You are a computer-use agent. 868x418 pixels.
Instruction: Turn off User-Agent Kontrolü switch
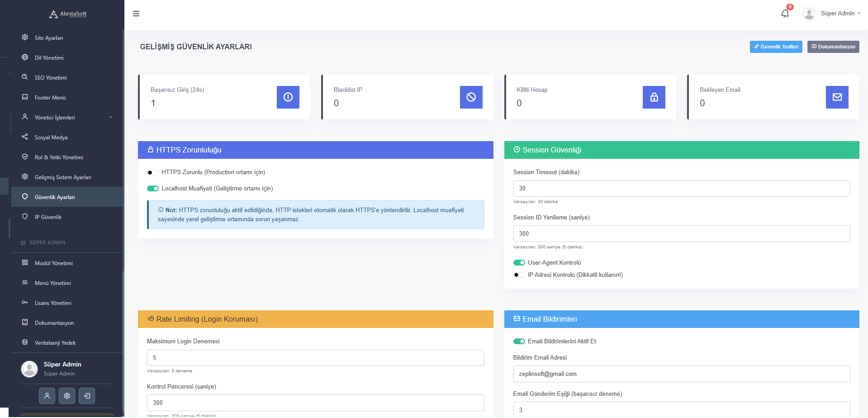[x=519, y=263]
